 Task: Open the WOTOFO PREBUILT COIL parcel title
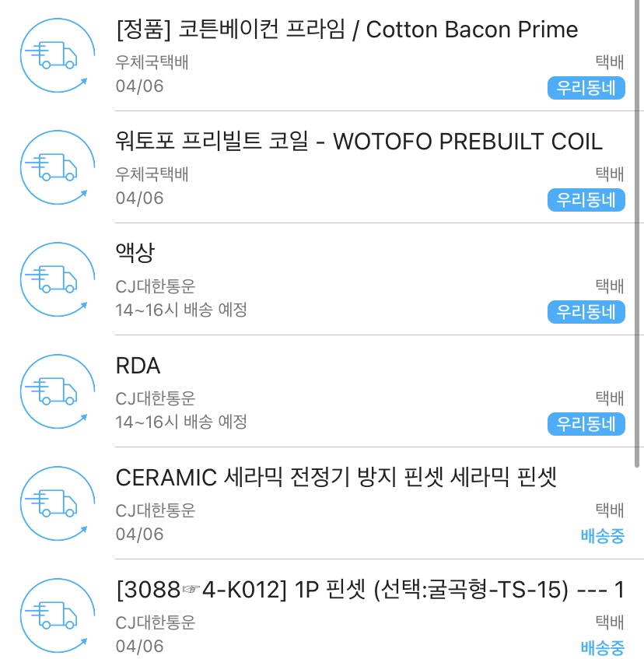tap(359, 142)
